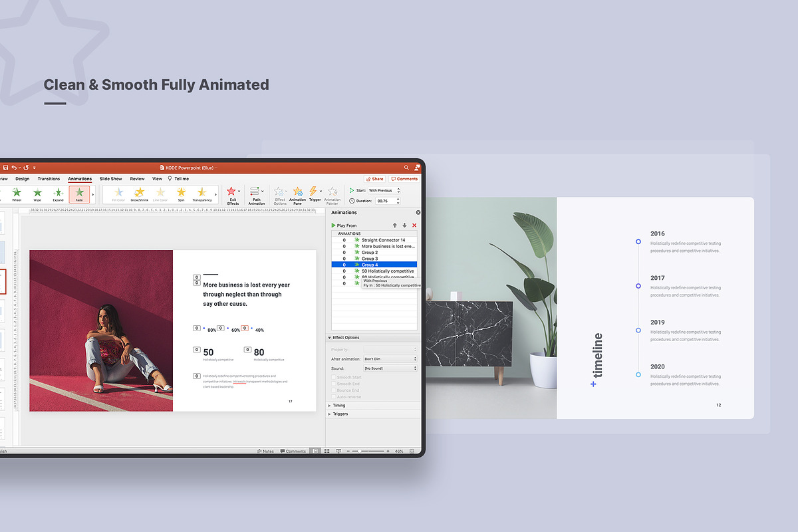Click Fit slide to window icon
Screen dimensions: 798x532
[413, 451]
